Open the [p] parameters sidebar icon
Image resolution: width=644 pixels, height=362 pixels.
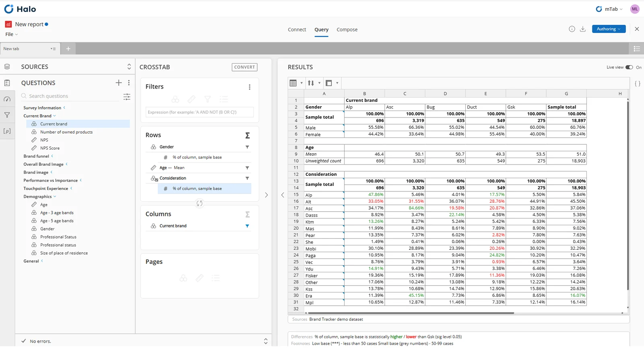pyautogui.click(x=7, y=131)
